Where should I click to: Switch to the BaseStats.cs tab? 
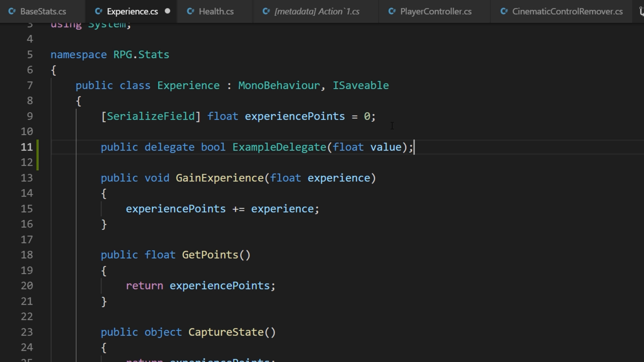[x=43, y=11]
